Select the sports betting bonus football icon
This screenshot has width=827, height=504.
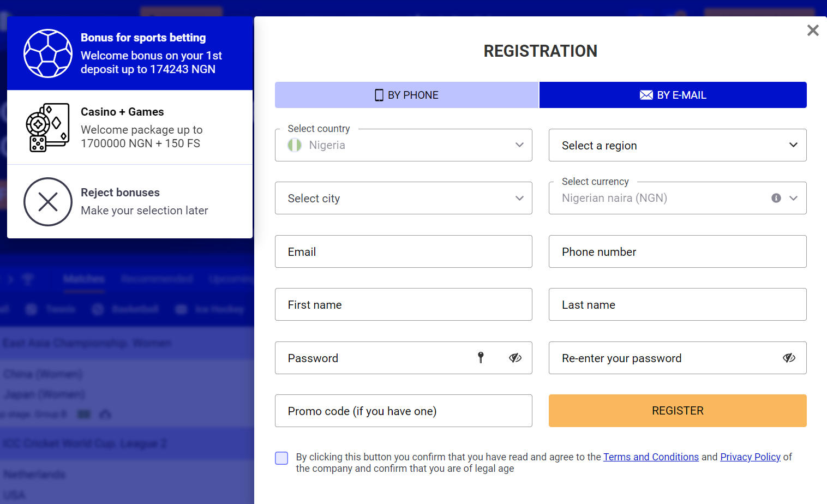48,53
